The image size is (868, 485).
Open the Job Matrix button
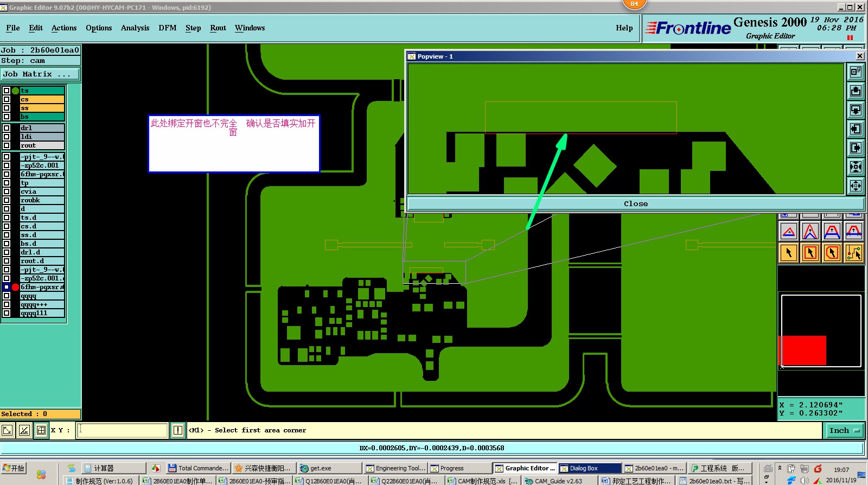[40, 74]
